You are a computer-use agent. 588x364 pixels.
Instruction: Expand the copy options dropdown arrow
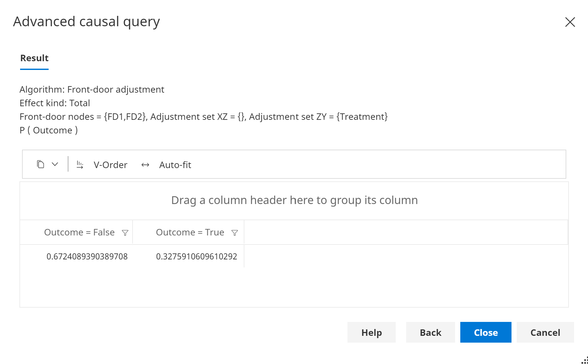[x=55, y=165]
